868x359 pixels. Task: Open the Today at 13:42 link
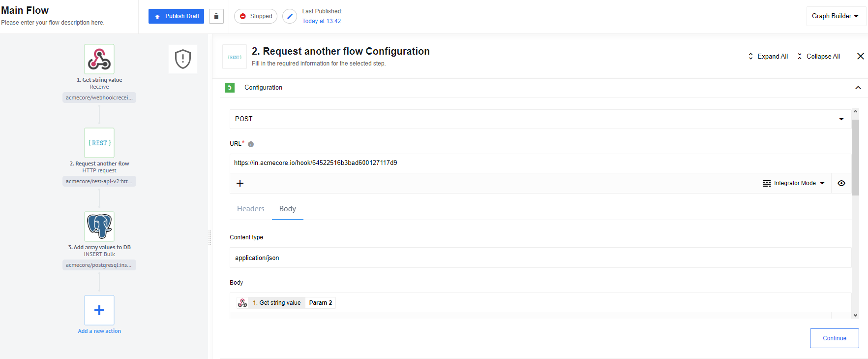tap(322, 21)
